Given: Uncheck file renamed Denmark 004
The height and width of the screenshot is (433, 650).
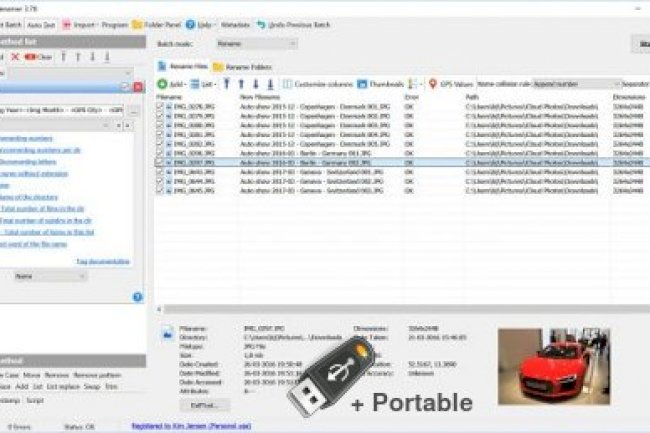Looking at the screenshot, I should (160, 135).
